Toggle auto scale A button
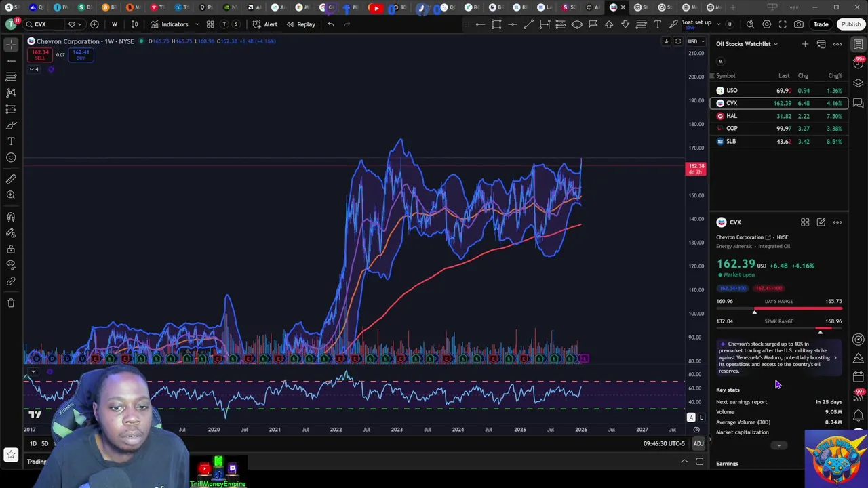The image size is (868, 488). [690, 418]
